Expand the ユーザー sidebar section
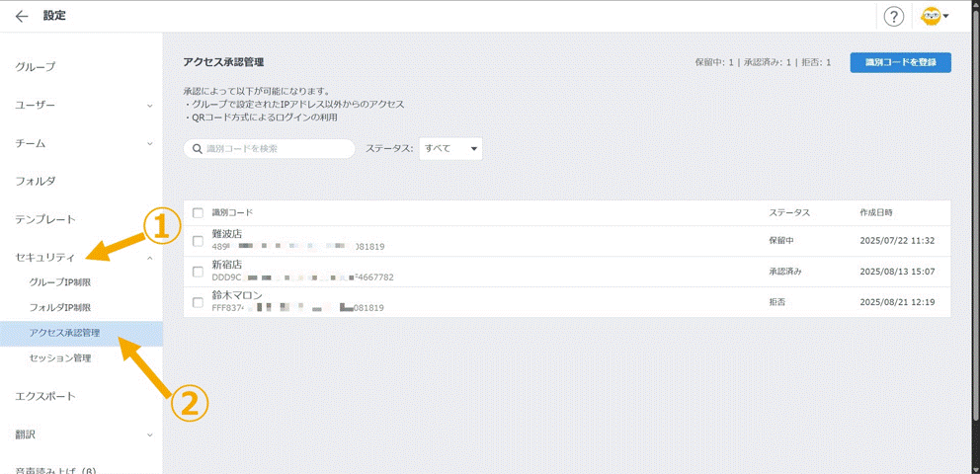 (149, 106)
